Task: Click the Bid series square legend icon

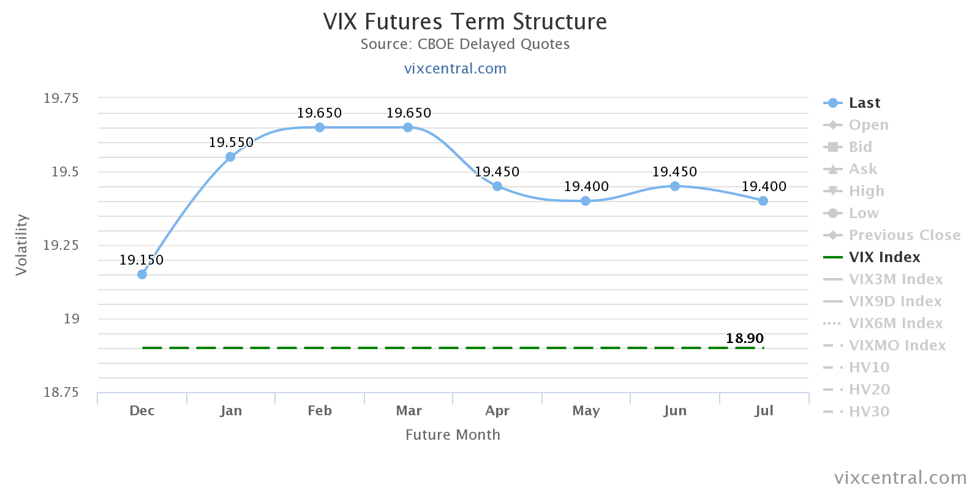Action: (832, 147)
